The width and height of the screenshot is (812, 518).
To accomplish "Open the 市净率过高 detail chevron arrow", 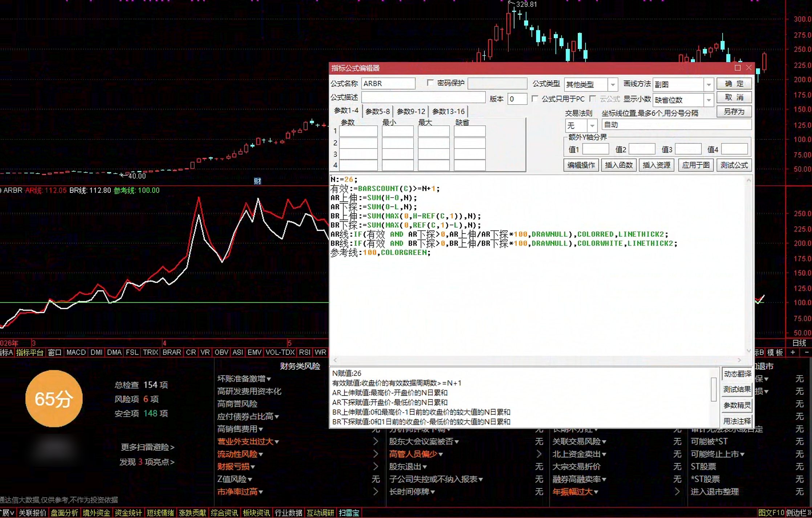I will coord(376,491).
